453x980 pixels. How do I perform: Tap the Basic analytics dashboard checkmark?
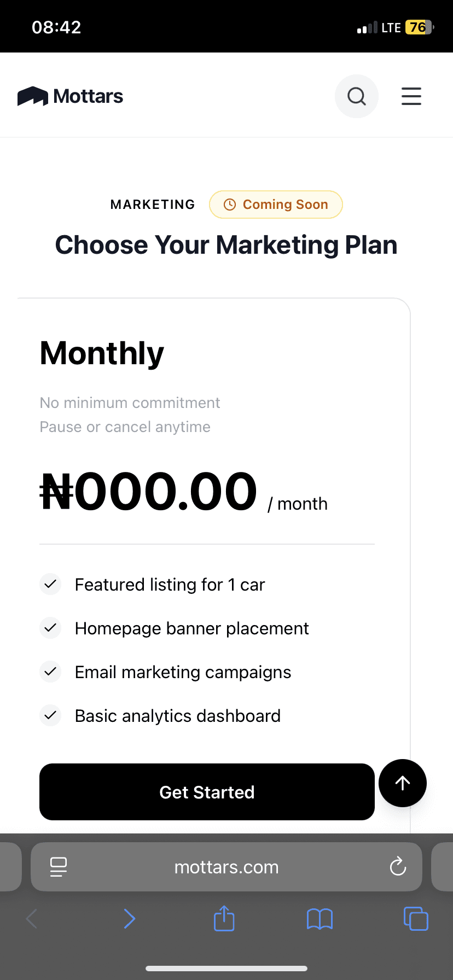point(50,715)
